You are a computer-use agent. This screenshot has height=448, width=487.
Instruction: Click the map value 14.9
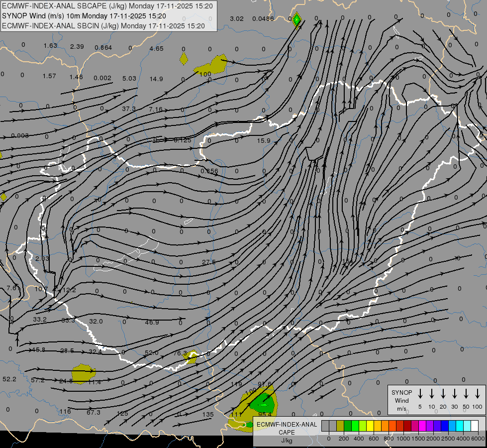[156, 79]
